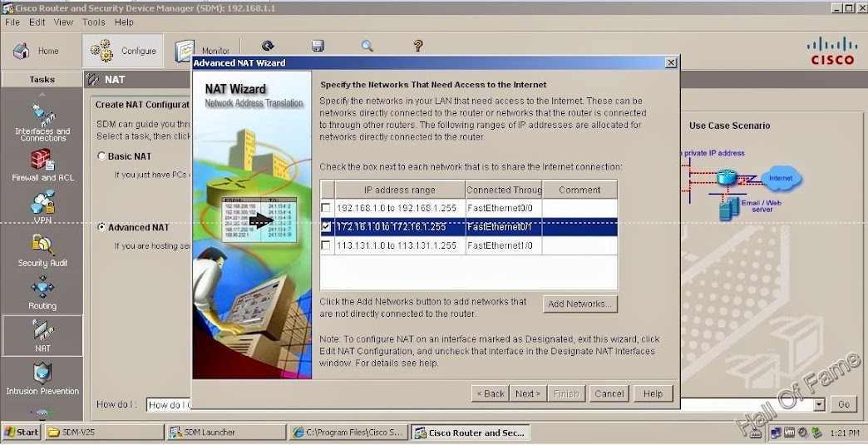Open Interfaces and Connections task
This screenshot has width=868, height=445.
42,122
